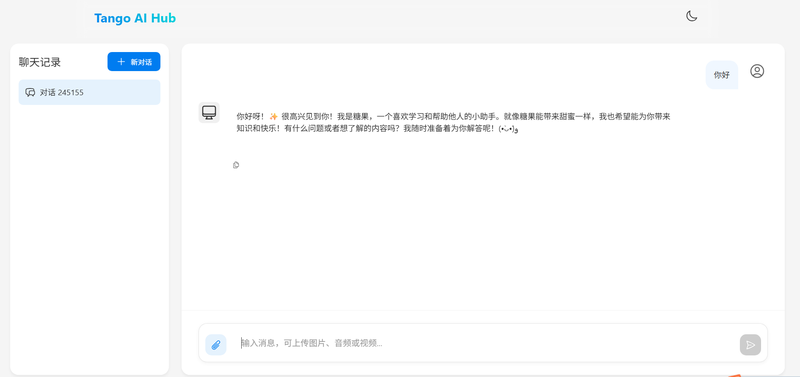Click the 你好 user message bubble

721,75
